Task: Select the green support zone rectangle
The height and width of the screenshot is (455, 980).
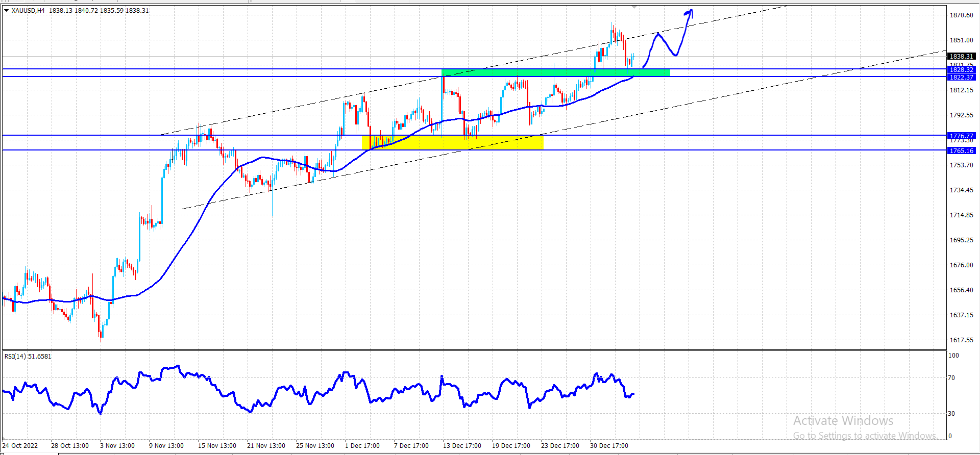Action: [x=556, y=72]
